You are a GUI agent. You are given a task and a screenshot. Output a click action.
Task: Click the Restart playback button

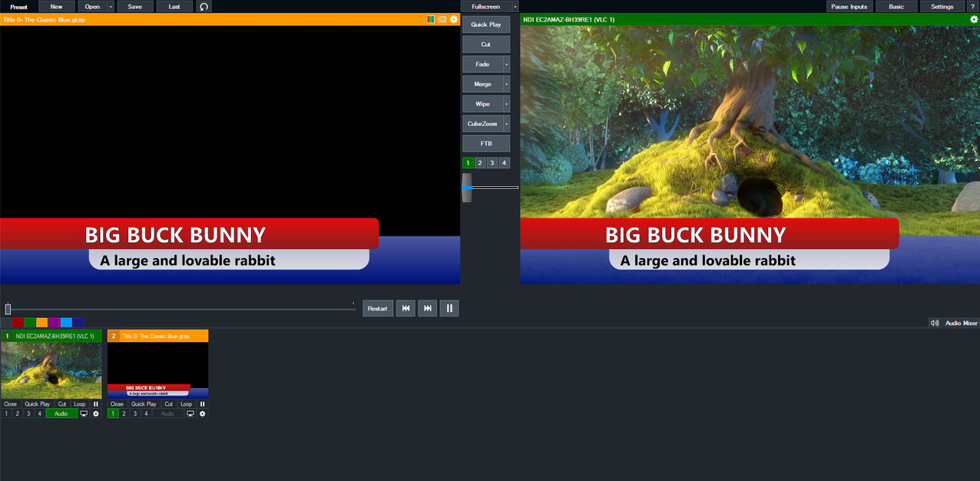377,308
